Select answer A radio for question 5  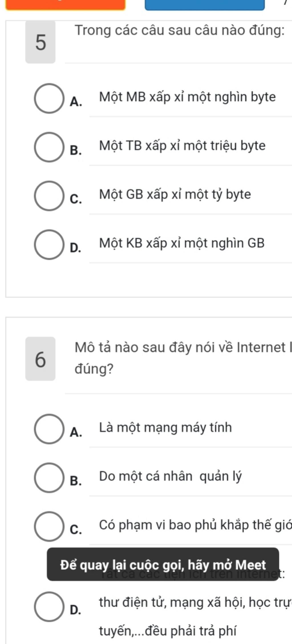click(49, 98)
